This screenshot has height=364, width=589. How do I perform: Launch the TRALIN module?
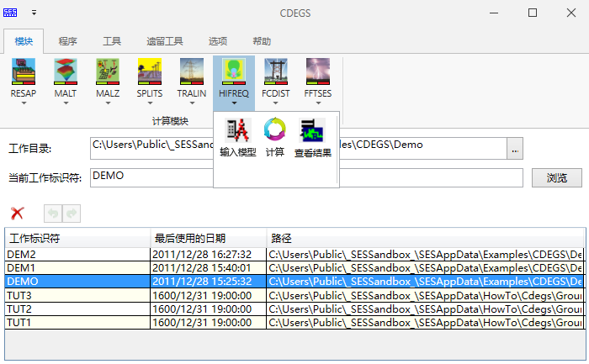pyautogui.click(x=192, y=72)
